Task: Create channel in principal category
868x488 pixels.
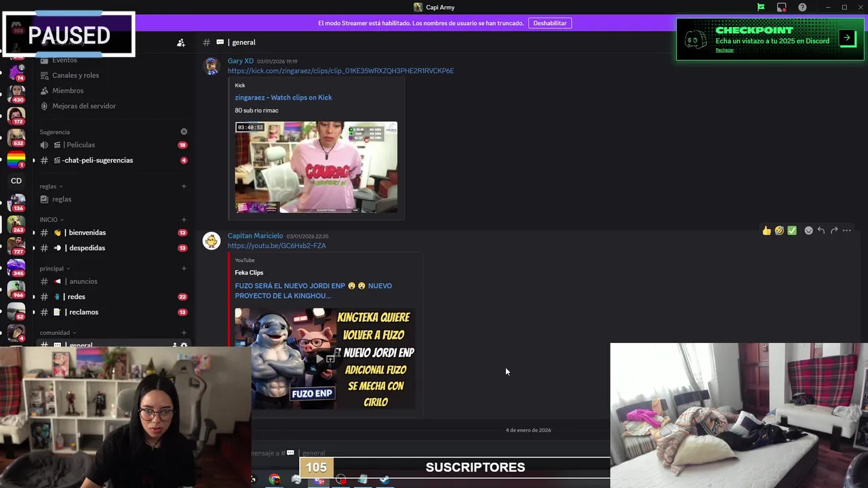Action: [184, 268]
